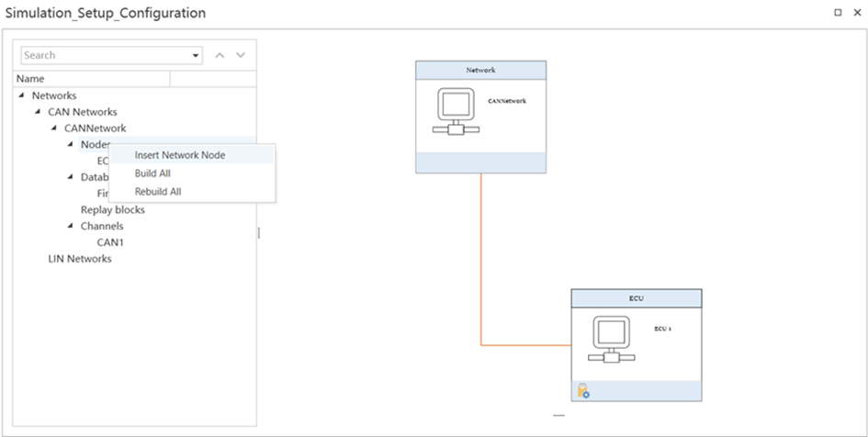Viewport: 868px width, 437px height.
Task: Select Build All in the context menu
Action: pyautogui.click(x=152, y=174)
